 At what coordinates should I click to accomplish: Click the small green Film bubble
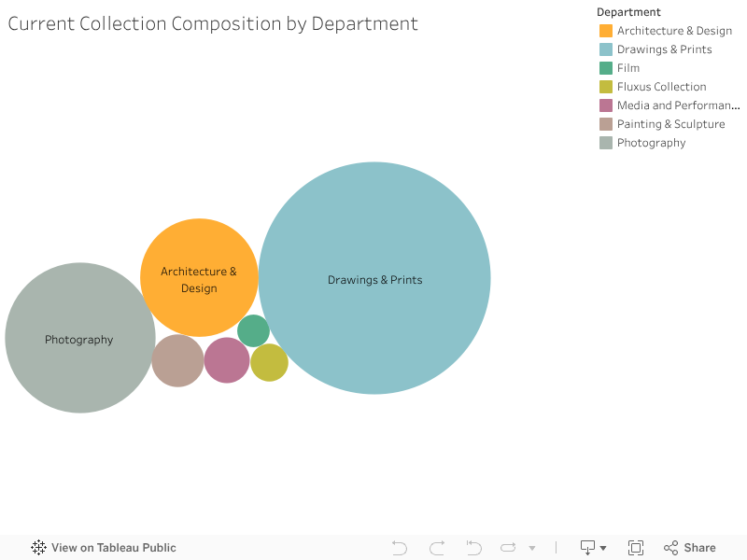(x=253, y=330)
